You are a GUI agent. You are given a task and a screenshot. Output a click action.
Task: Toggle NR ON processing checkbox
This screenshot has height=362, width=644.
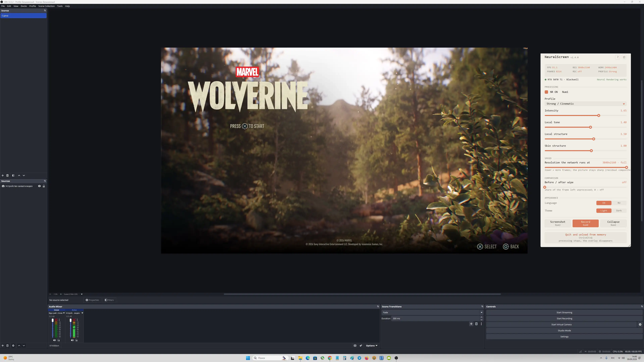[x=546, y=92]
